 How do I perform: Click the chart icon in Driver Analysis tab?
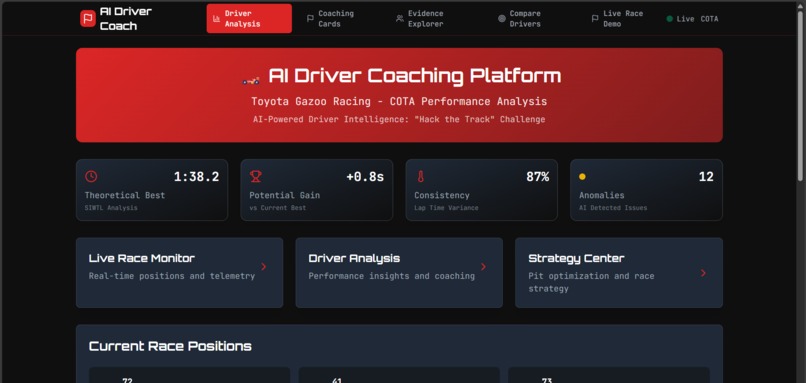(x=216, y=19)
